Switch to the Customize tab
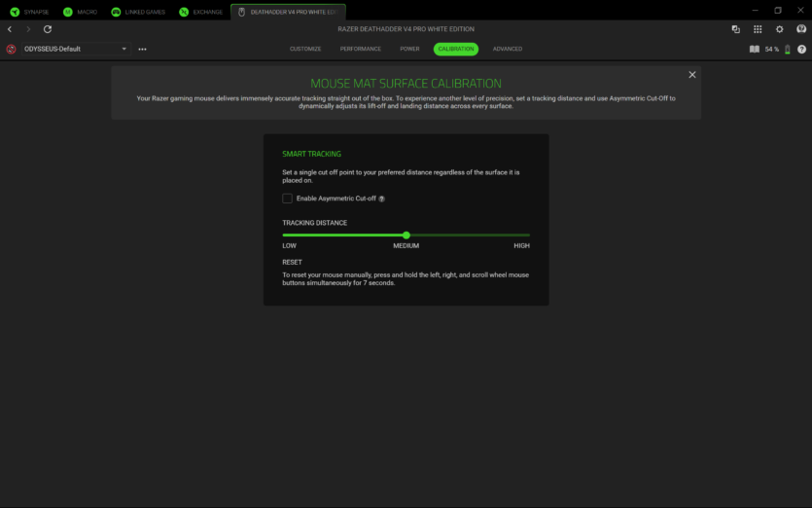The width and height of the screenshot is (812, 508). tap(305, 49)
